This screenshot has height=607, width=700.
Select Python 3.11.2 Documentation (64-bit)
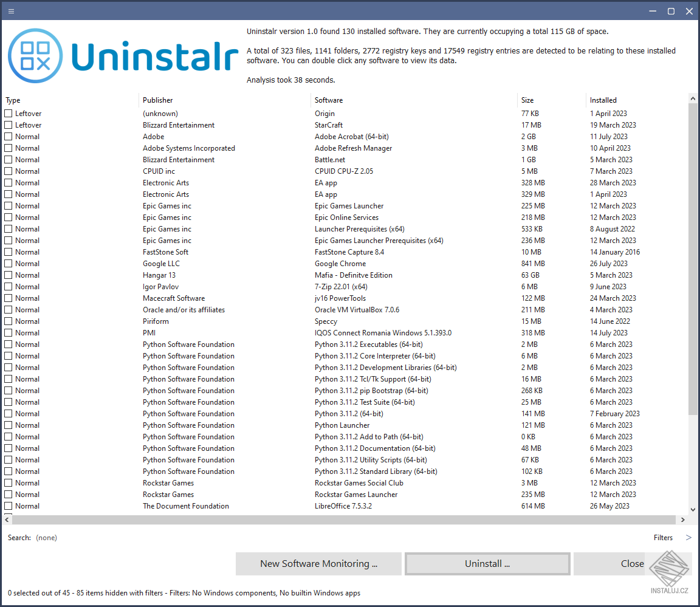375,448
